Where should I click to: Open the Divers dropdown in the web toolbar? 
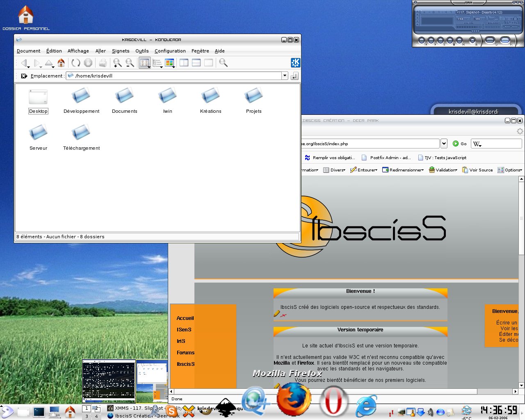pyautogui.click(x=334, y=170)
